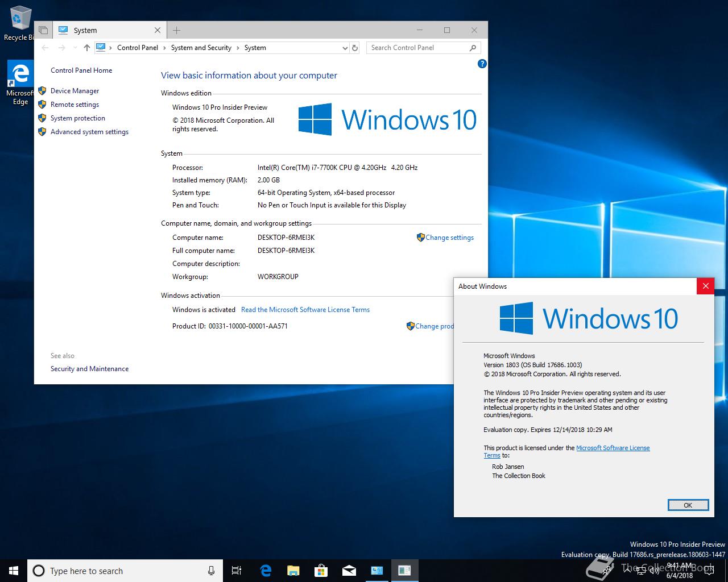Open System protection link
This screenshot has width=728, height=582.
(x=78, y=118)
